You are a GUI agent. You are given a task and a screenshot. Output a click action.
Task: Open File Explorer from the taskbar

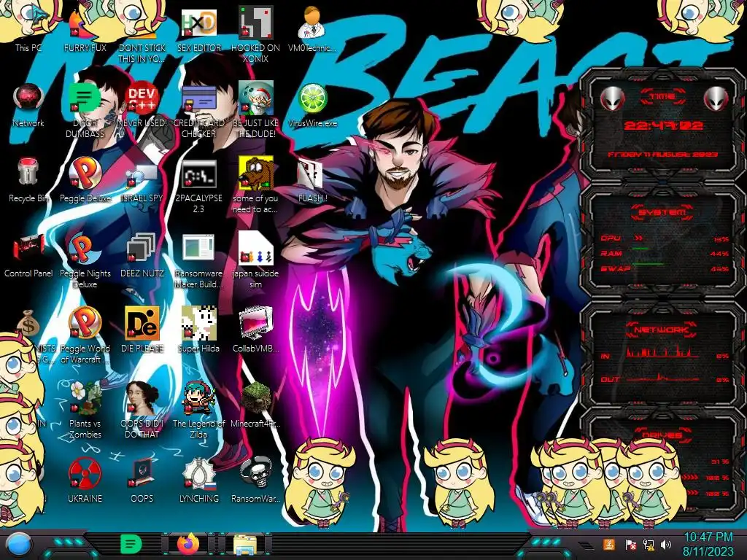(245, 545)
